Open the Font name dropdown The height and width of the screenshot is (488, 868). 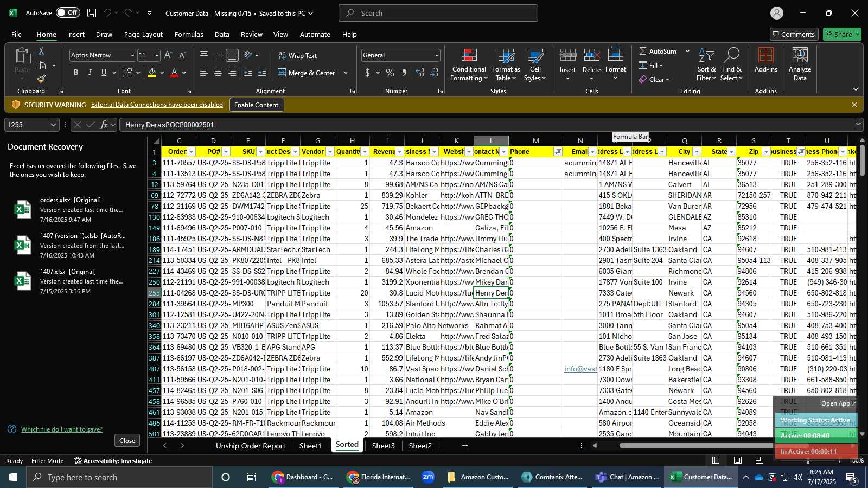coord(132,55)
